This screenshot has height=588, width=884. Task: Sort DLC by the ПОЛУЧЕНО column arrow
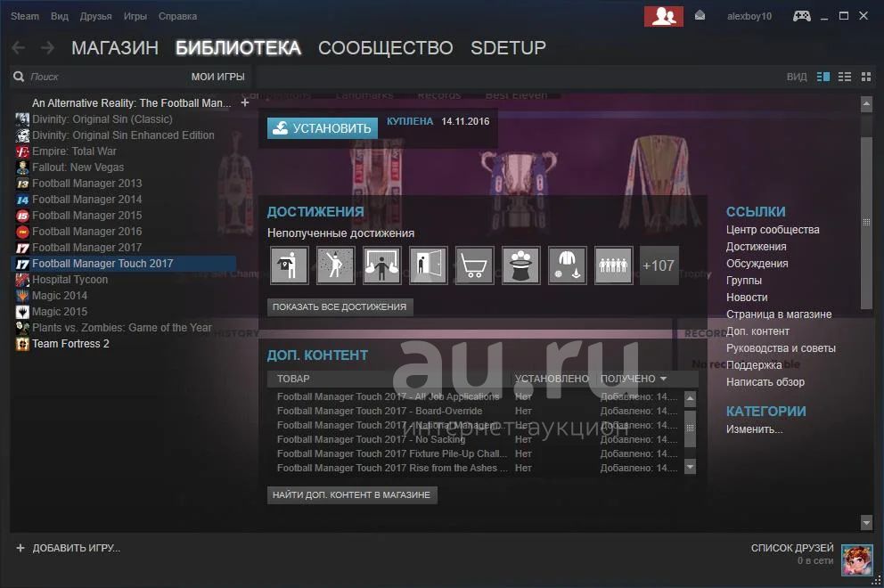coord(663,379)
